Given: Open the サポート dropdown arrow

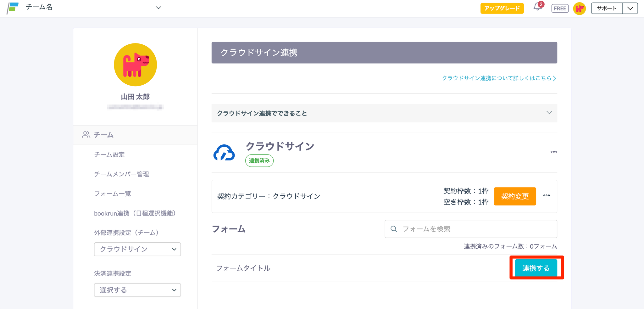Looking at the screenshot, I should coord(630,8).
